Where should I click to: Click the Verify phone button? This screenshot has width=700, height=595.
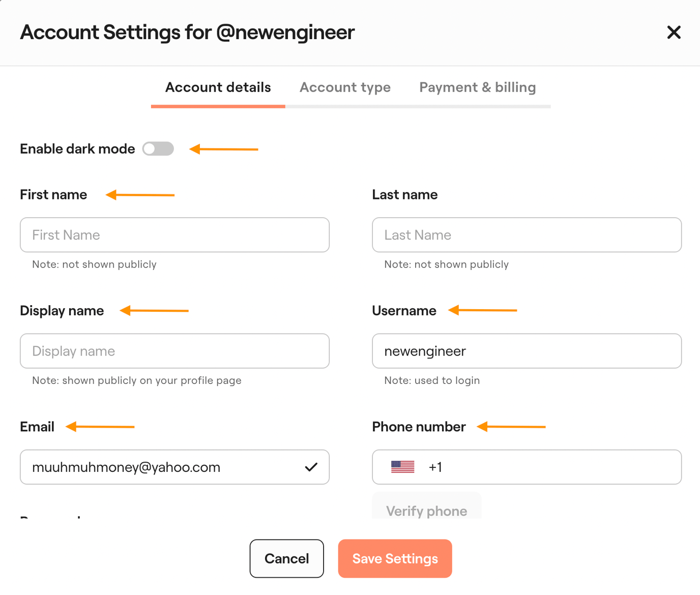[427, 511]
